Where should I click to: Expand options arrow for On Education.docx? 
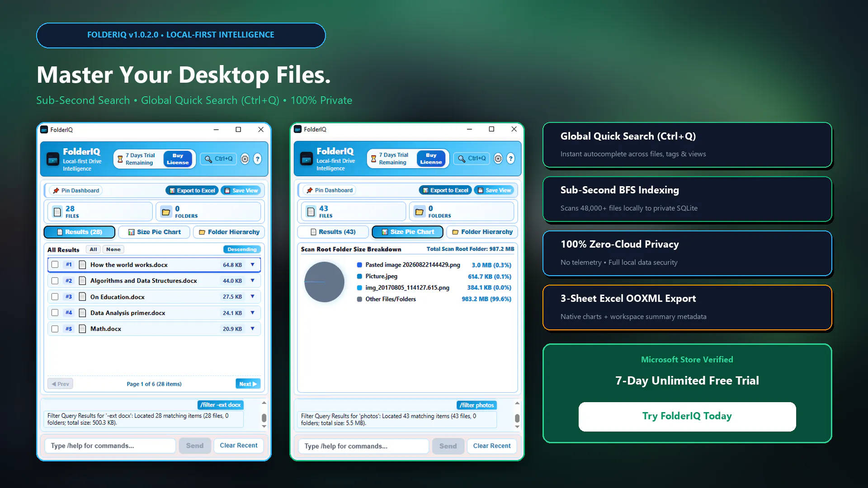[x=253, y=297]
